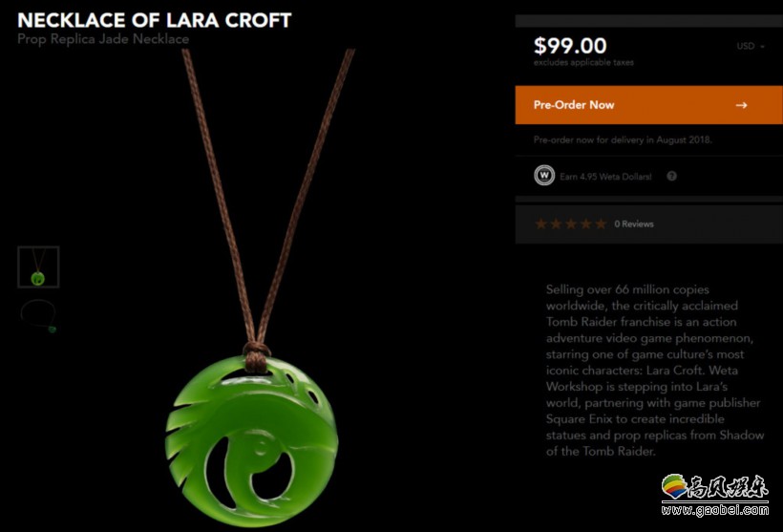
Task: Select the second necklace cord thumbnail
Action: [38, 316]
